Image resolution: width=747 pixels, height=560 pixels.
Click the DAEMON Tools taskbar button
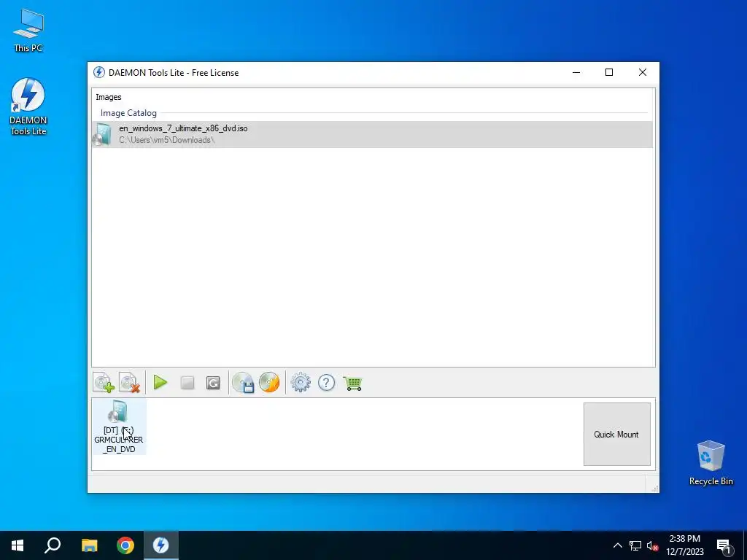point(160,545)
